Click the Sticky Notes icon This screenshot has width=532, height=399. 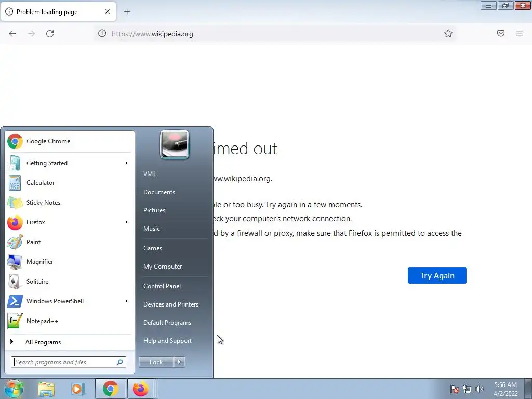tap(15, 203)
